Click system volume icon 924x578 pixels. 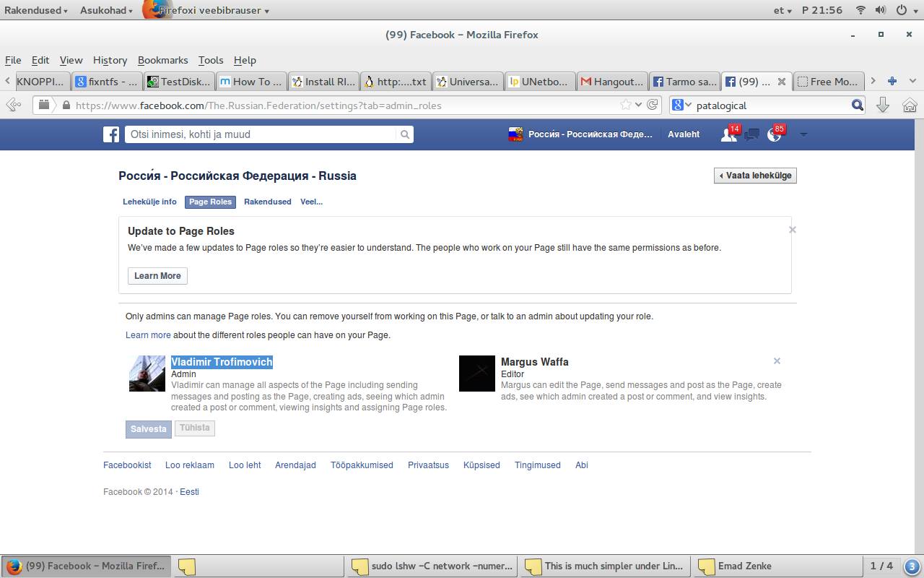point(881,10)
